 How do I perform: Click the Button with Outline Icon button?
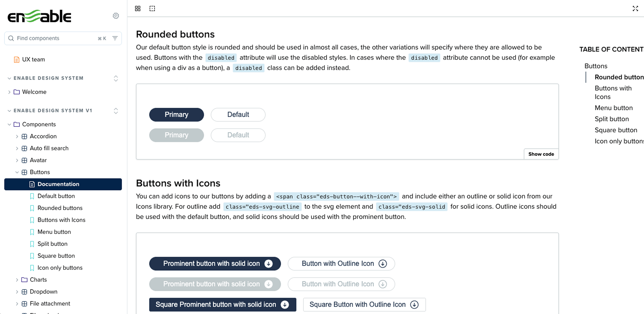[341, 264]
